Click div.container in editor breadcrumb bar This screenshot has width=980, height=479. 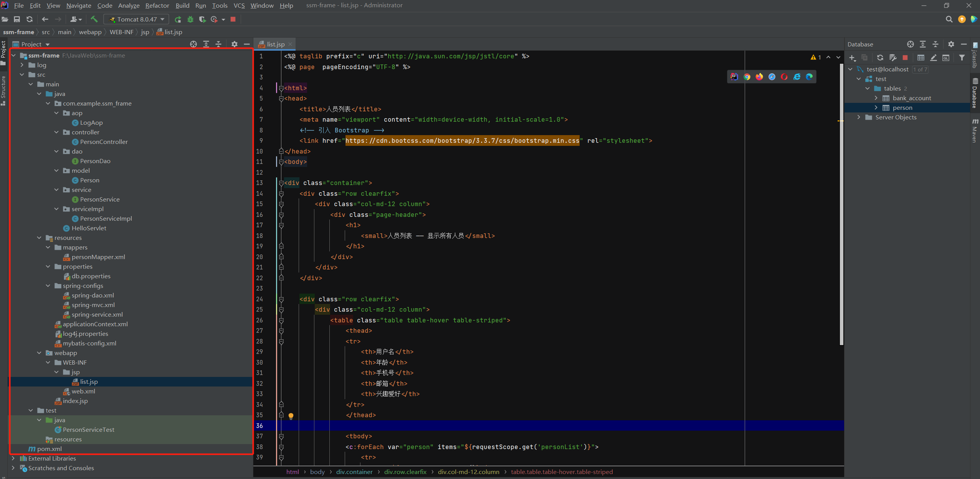coord(354,472)
